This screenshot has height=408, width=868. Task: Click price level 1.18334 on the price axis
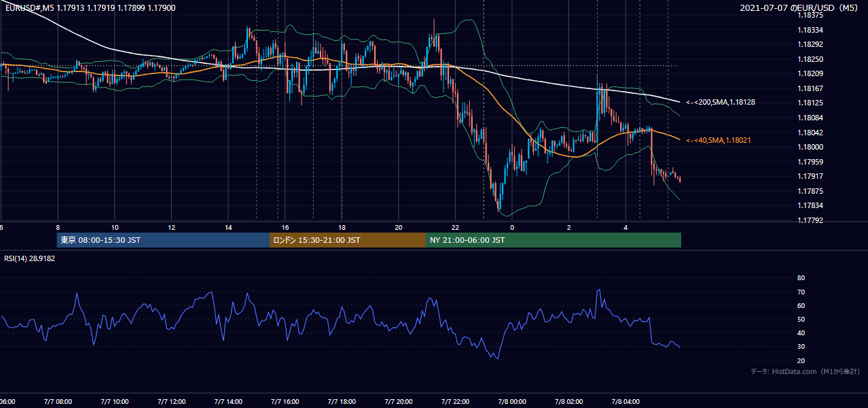810,30
